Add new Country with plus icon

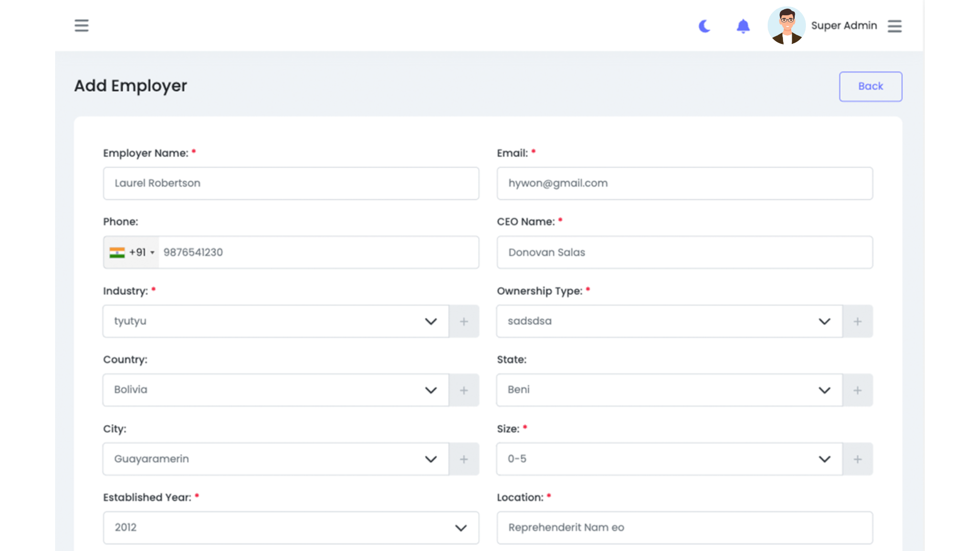point(463,390)
